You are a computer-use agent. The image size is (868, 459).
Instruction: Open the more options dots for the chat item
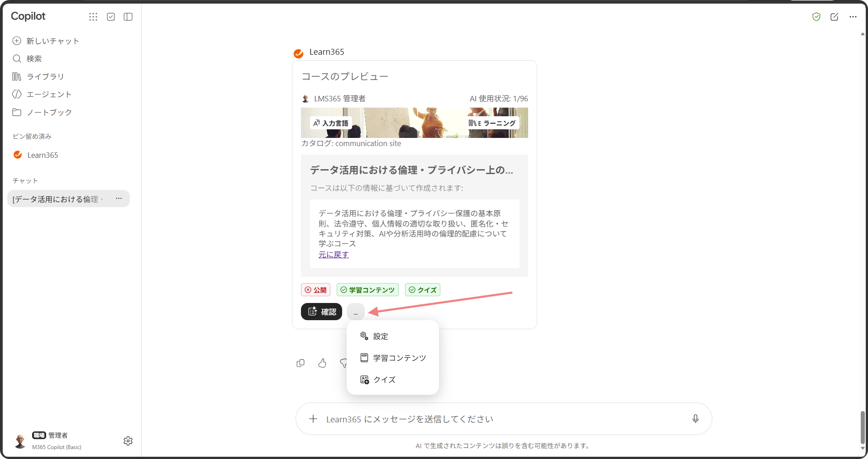(119, 199)
